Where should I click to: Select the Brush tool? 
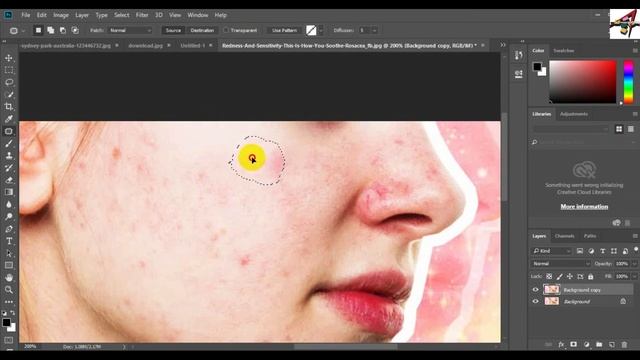click(x=9, y=144)
